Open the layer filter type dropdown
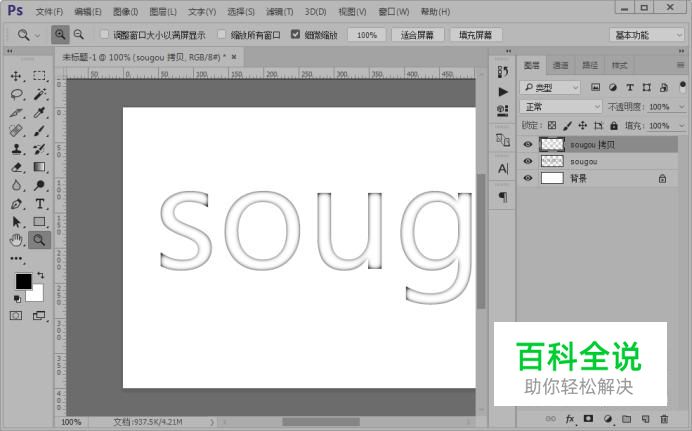The image size is (692, 431). pos(549,88)
